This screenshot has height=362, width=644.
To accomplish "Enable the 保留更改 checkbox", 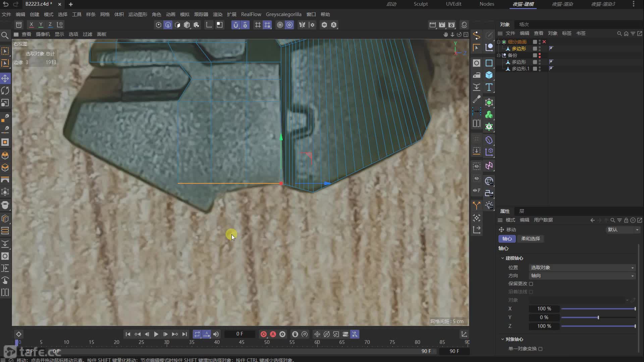I will [x=531, y=284].
